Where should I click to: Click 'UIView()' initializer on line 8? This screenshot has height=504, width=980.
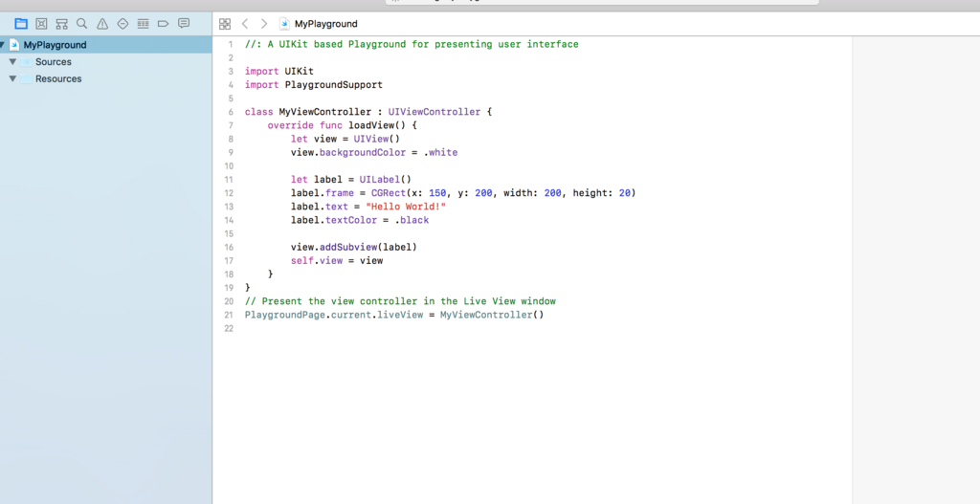coord(377,139)
